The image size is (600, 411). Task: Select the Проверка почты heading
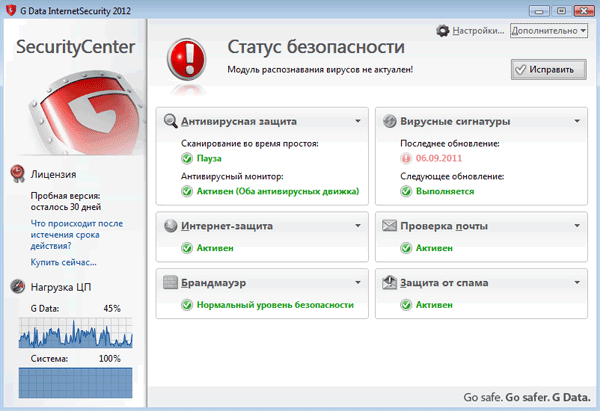(x=444, y=226)
